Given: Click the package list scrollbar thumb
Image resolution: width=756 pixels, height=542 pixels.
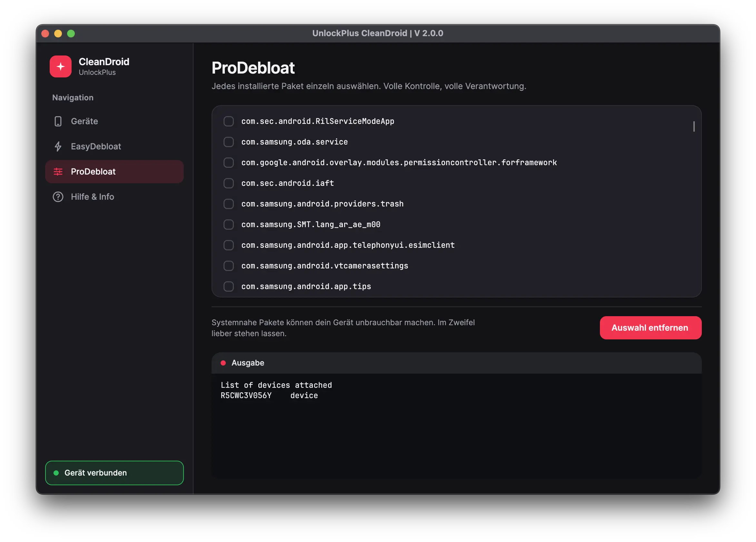Looking at the screenshot, I should (x=694, y=126).
